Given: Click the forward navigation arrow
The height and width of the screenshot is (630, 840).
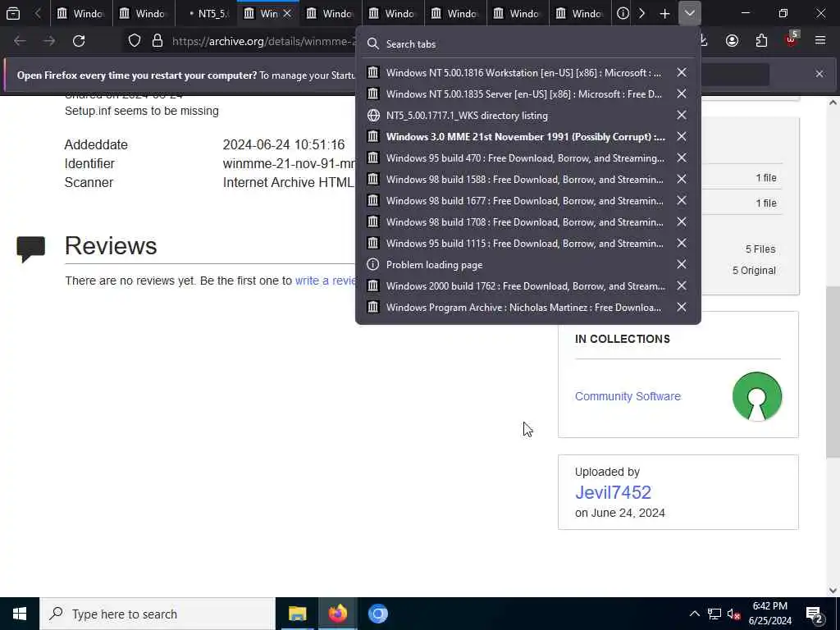Looking at the screenshot, I should click(x=49, y=41).
